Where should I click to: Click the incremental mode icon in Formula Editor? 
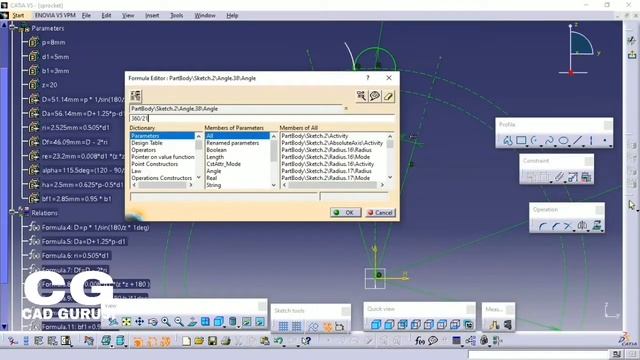coord(136,96)
